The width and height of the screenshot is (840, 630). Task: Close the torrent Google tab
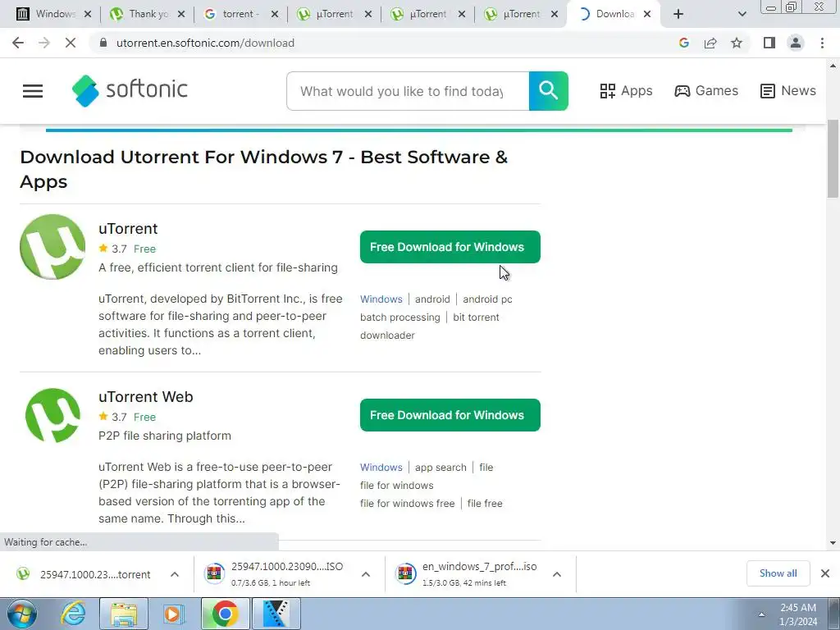275,14
